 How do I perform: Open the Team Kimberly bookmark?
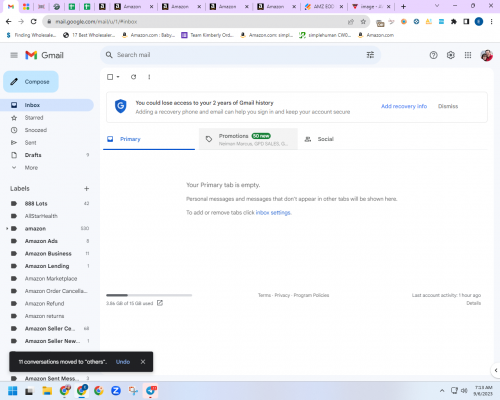tap(207, 35)
